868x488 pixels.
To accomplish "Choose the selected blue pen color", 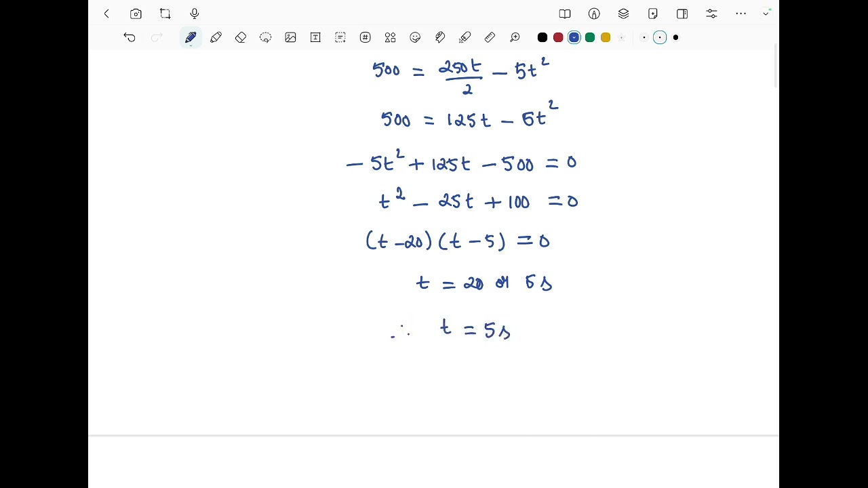I will (574, 37).
